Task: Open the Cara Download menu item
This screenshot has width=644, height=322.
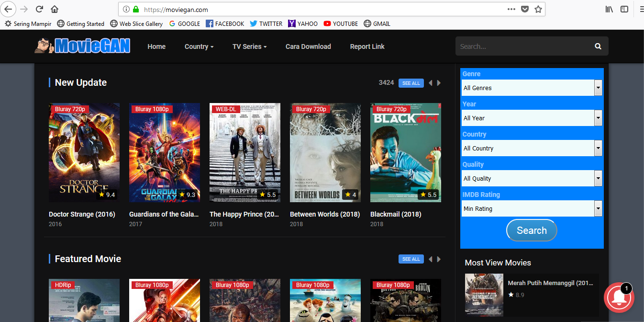Action: click(308, 46)
